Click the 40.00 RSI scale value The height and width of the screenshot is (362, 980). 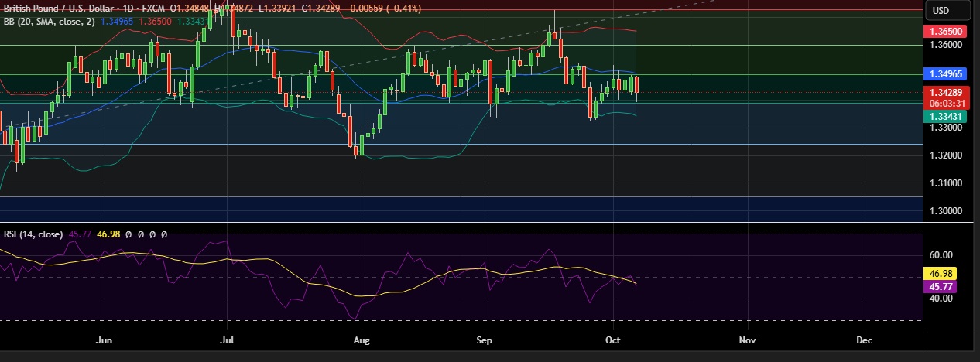click(x=941, y=299)
